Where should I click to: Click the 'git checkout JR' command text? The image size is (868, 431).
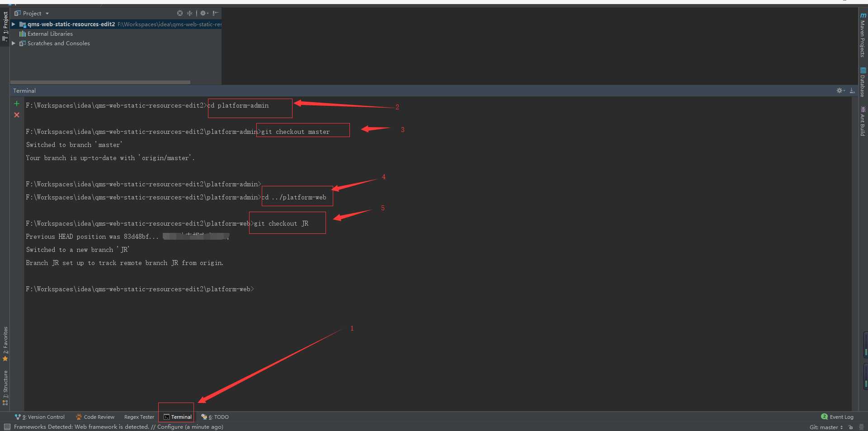[281, 223]
